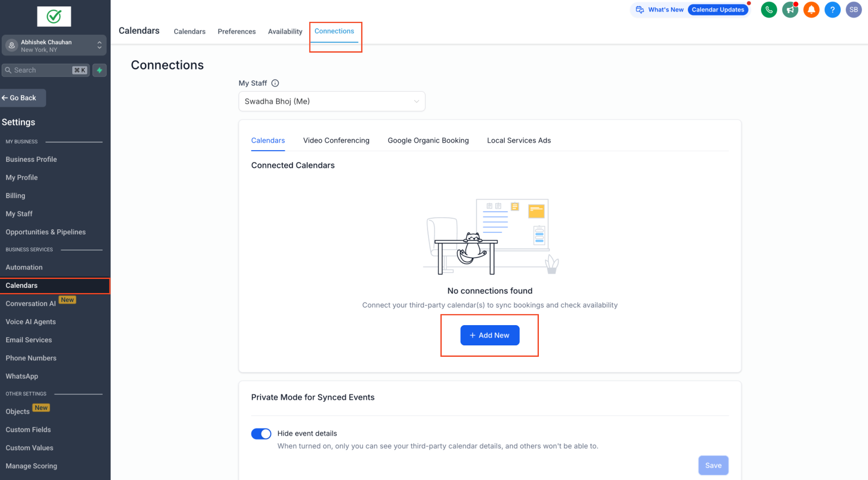Click the green lightning quick actions icon
Screen dimensions: 868x480
(99, 70)
